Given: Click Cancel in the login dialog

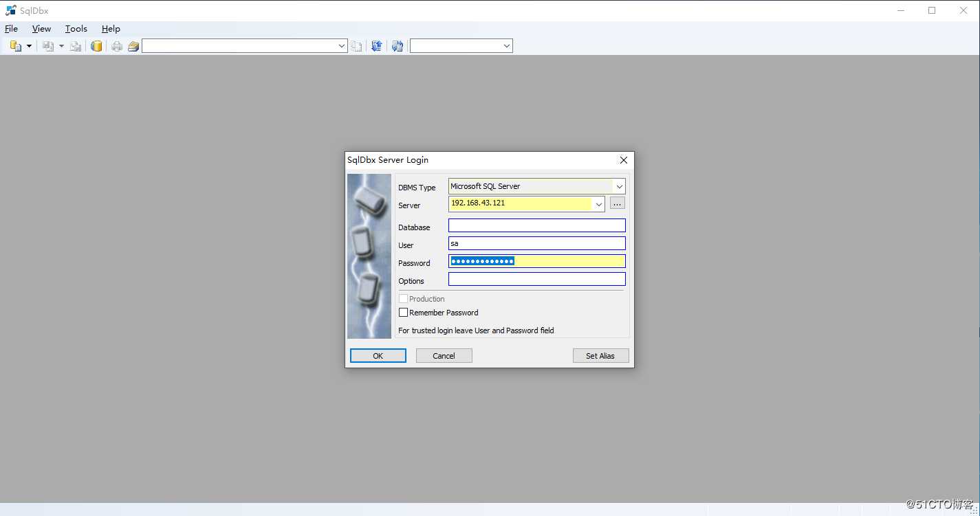Looking at the screenshot, I should tap(444, 356).
